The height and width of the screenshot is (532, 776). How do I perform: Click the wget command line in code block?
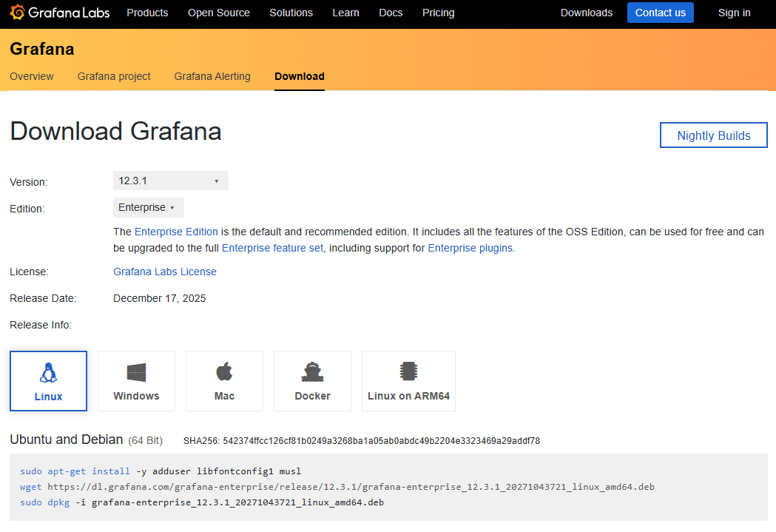337,487
